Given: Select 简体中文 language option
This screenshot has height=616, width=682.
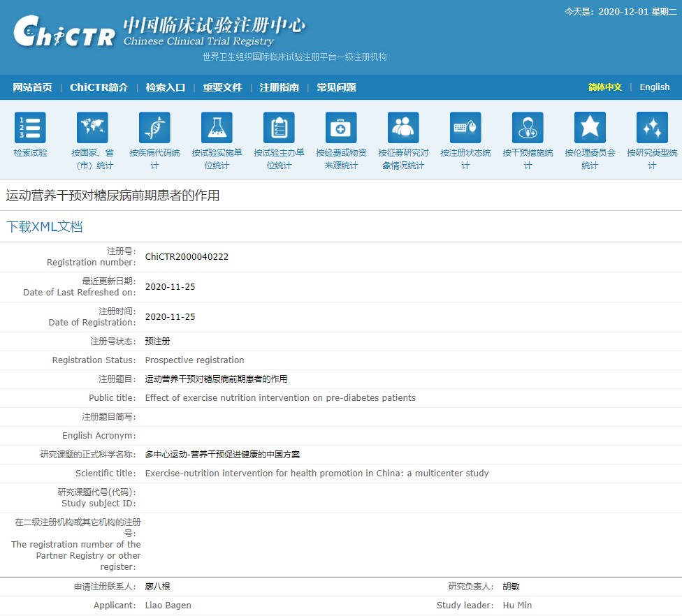Looking at the screenshot, I should (604, 87).
